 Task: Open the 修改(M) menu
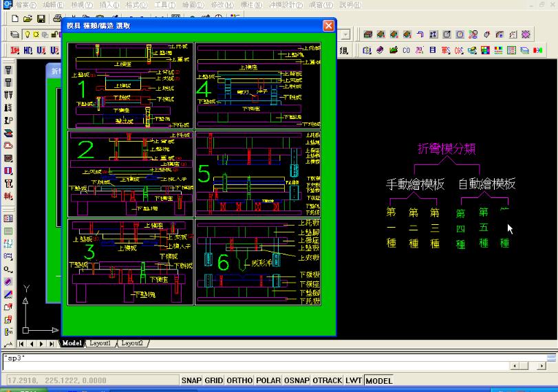222,5
